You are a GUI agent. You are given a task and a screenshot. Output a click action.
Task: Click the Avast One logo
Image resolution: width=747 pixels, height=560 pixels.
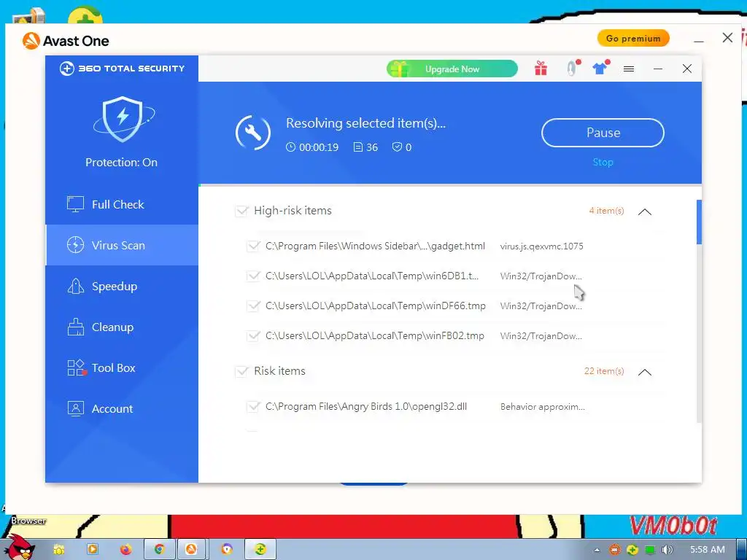[66, 41]
